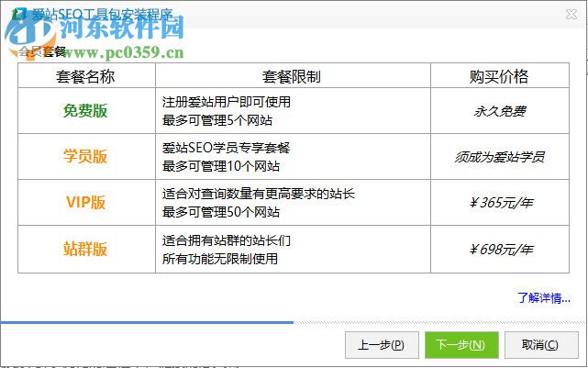Click the installation progress bar
Image resolution: width=588 pixels, height=368 pixels.
[x=294, y=322]
